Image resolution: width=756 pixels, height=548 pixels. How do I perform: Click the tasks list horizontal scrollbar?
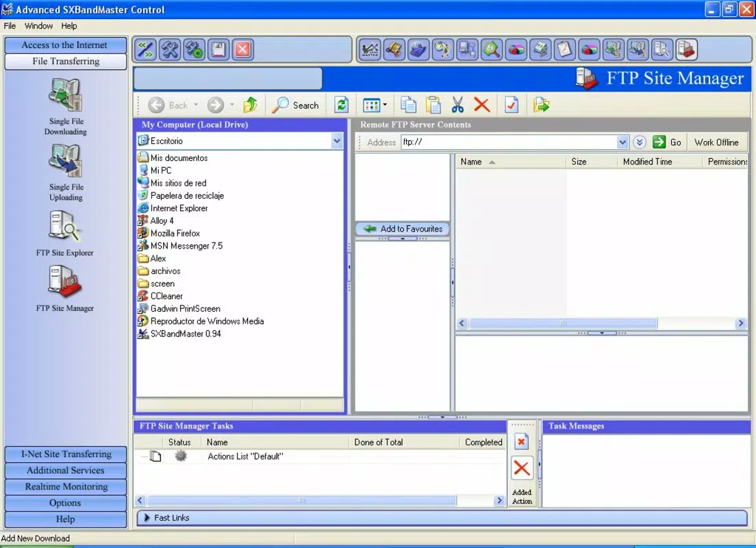click(302, 500)
